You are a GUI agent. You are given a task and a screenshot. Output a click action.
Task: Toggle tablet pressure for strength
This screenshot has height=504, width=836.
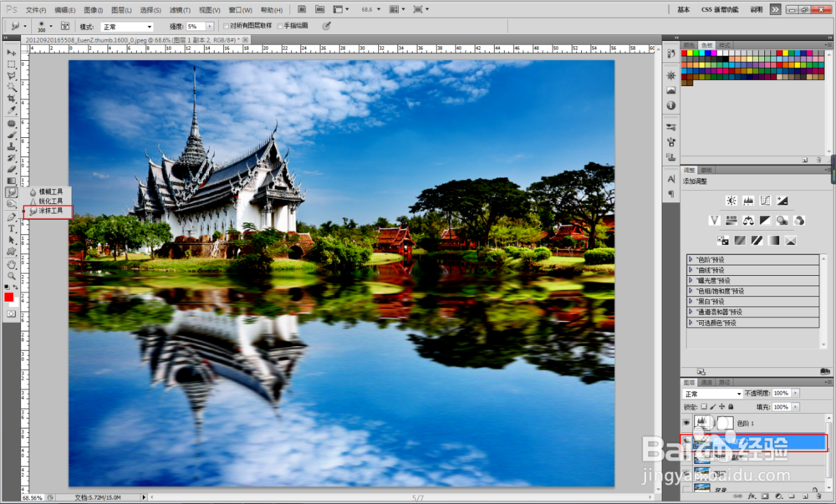(326, 26)
